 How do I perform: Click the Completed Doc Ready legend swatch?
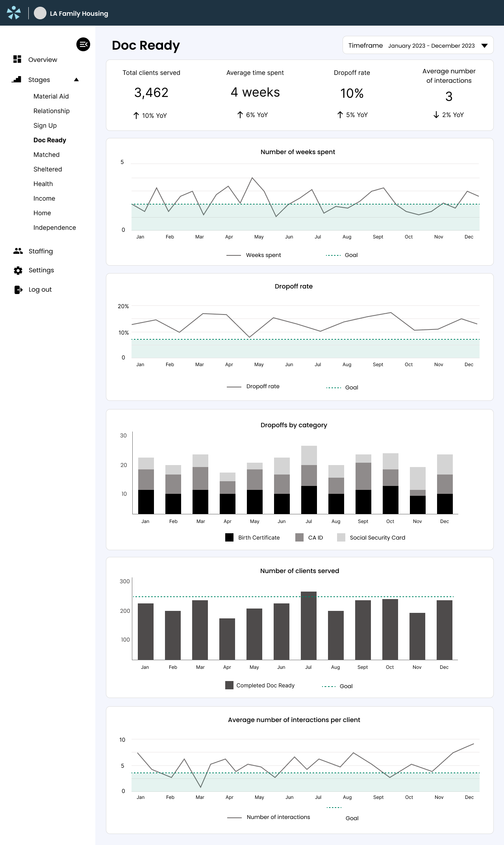[x=229, y=685]
